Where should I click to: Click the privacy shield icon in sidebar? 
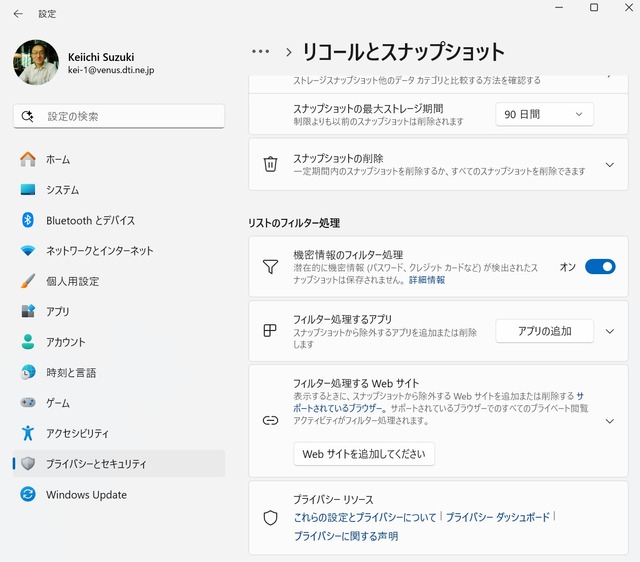click(28, 464)
